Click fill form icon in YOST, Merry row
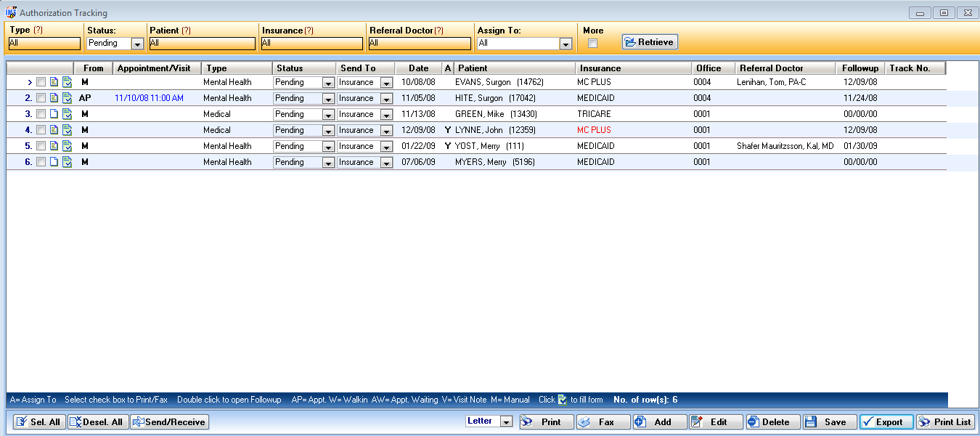 67,146
